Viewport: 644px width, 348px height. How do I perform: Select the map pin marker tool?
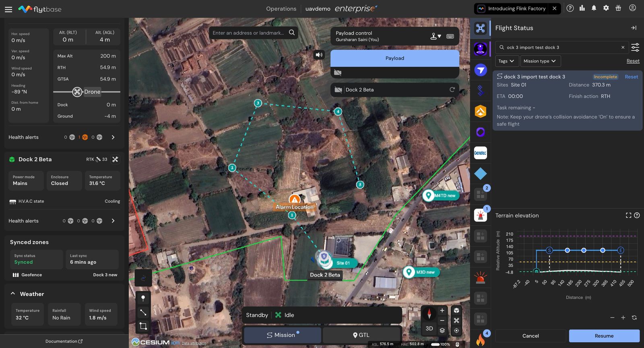click(143, 298)
